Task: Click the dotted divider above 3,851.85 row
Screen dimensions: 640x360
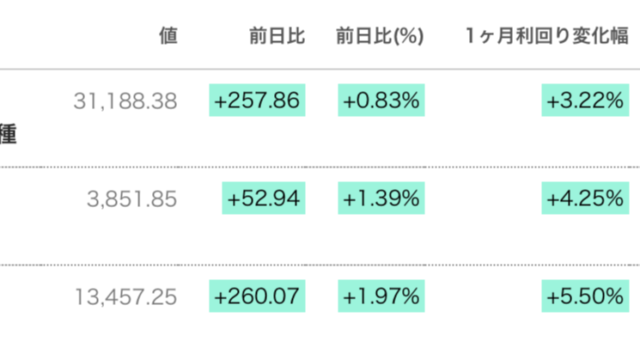Action: pyautogui.click(x=320, y=167)
